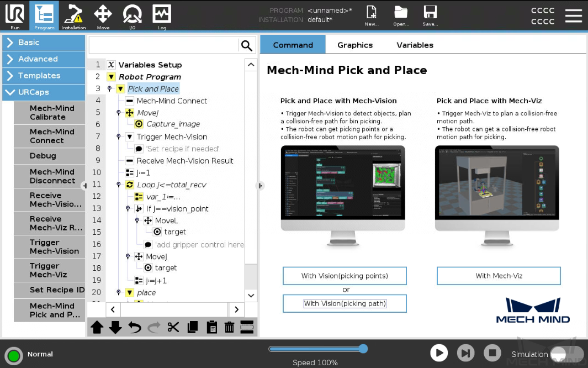Collapse the Trigger Mech-Vision node
The image size is (588, 368).
[x=130, y=137]
